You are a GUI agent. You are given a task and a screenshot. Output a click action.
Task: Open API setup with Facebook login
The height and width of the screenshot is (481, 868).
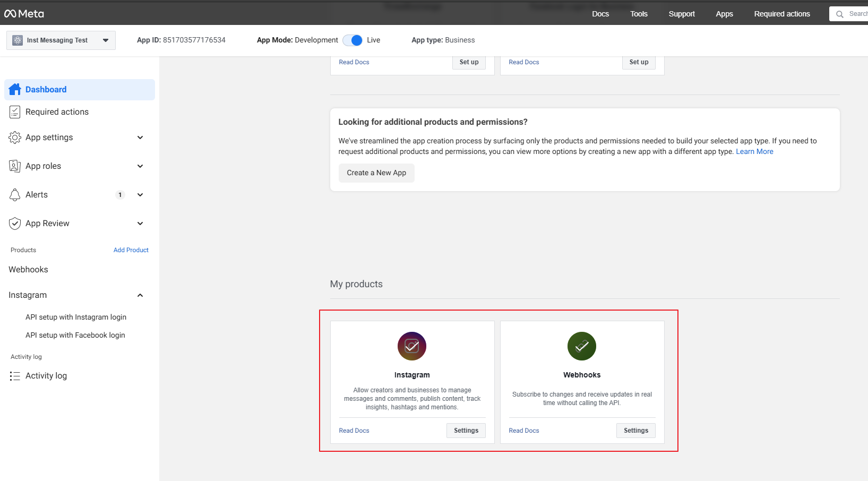point(75,335)
